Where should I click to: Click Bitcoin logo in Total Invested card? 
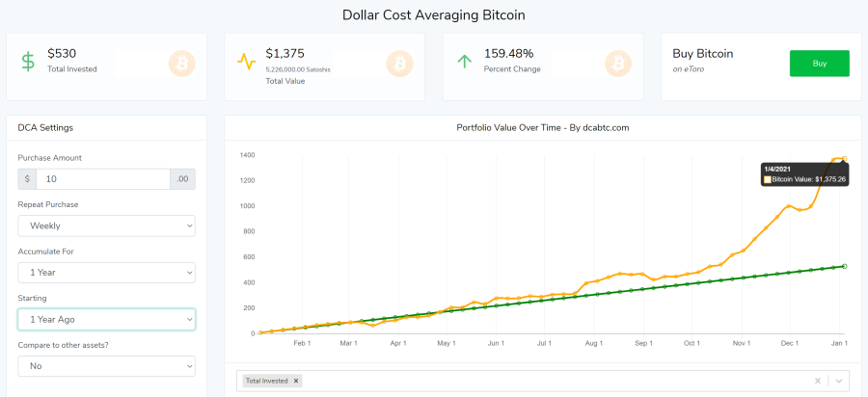click(182, 64)
